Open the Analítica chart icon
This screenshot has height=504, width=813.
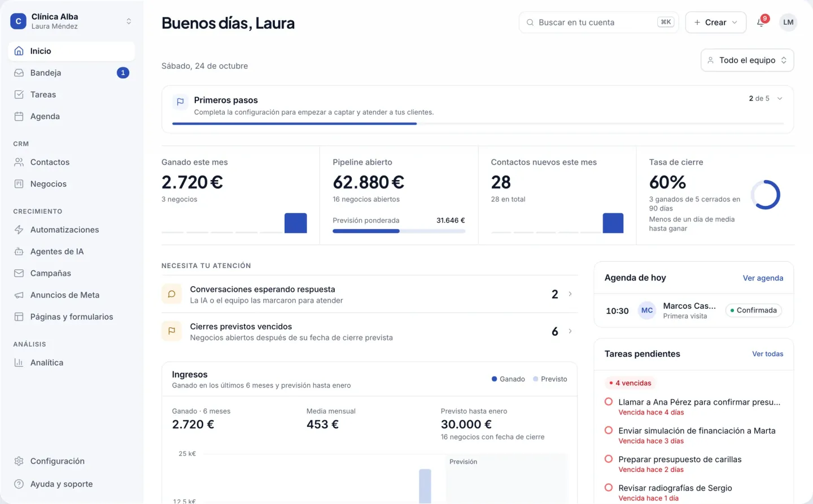[19, 363]
